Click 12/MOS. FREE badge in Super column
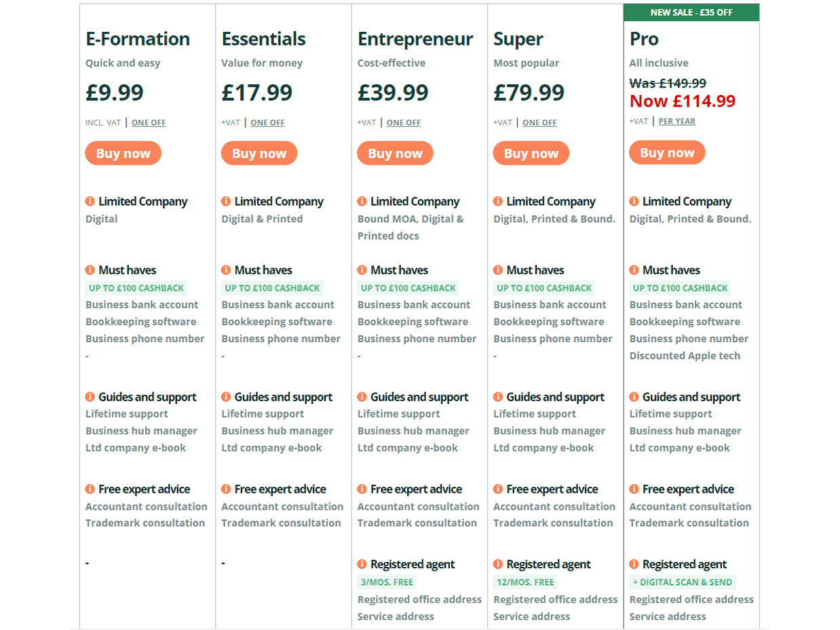This screenshot has height=630, width=840. click(525, 582)
